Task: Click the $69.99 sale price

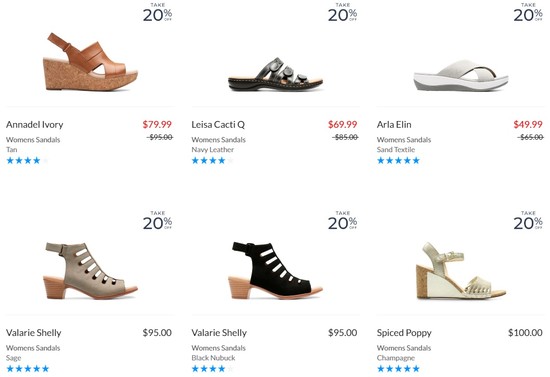Action: pyautogui.click(x=342, y=124)
